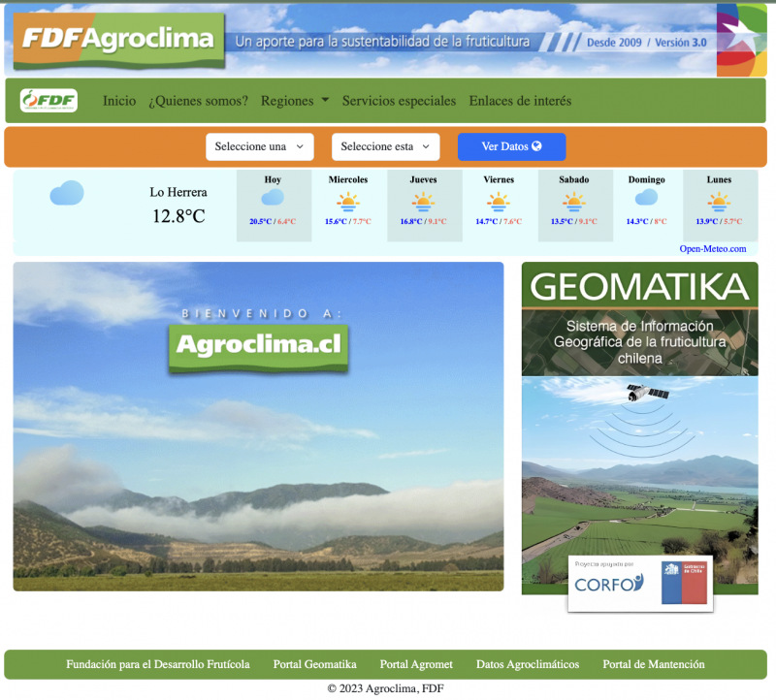
Task: Click the GEOMATIKA title banner
Action: pos(640,285)
